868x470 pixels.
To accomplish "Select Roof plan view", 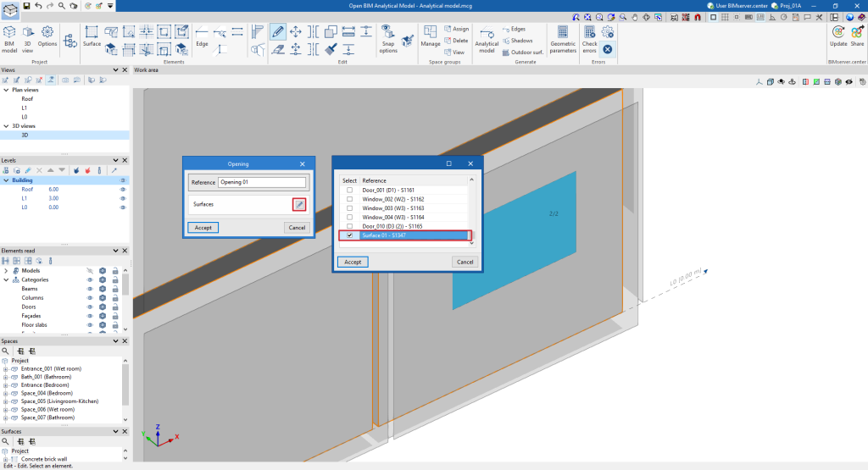I will [x=27, y=99].
